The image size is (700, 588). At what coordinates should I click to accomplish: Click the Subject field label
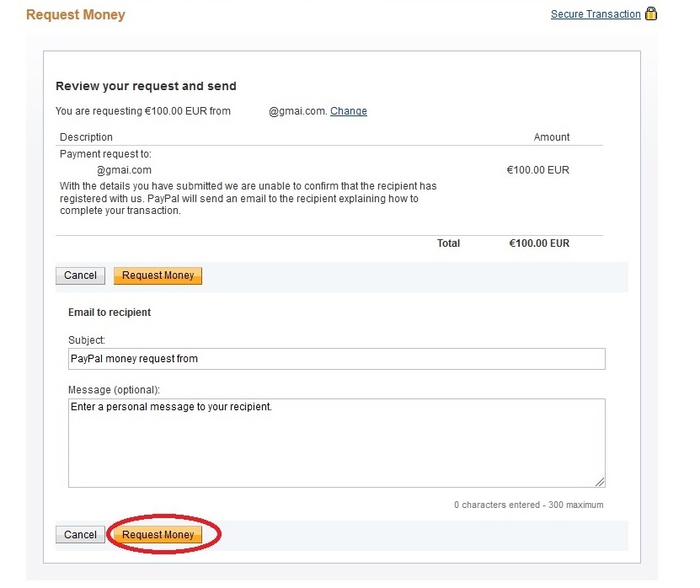[x=87, y=340]
